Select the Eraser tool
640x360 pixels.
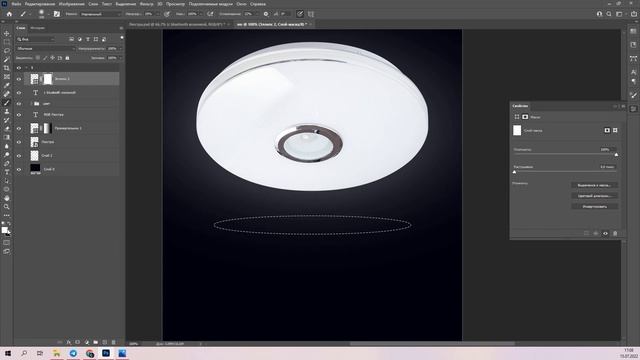pos(7,129)
